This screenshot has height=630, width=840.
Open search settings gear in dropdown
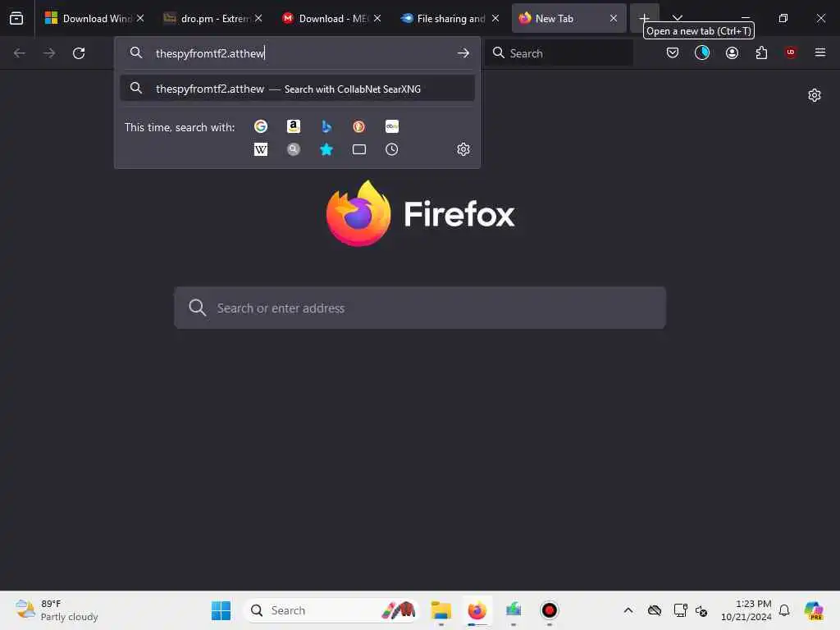pos(463,149)
